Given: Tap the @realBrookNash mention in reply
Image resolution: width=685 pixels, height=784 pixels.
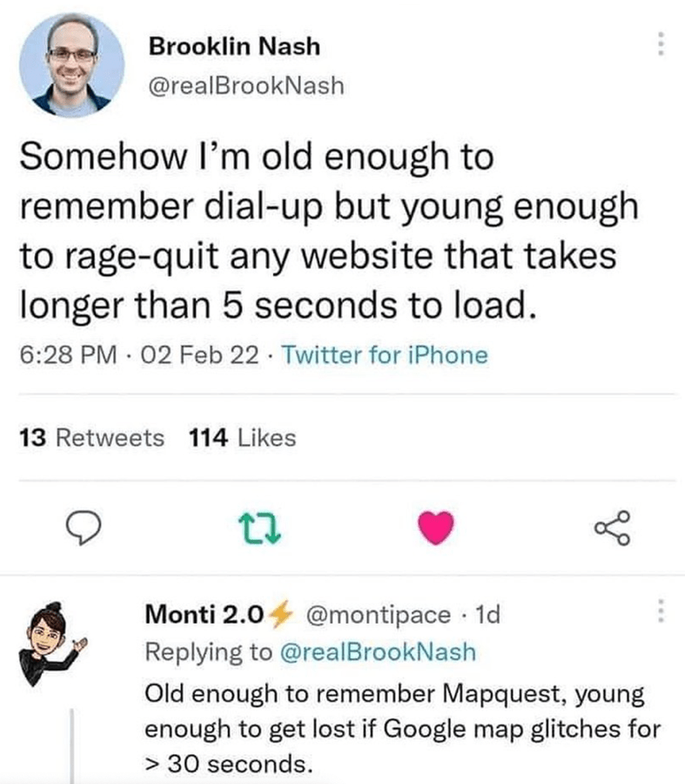Looking at the screenshot, I should point(378,652).
